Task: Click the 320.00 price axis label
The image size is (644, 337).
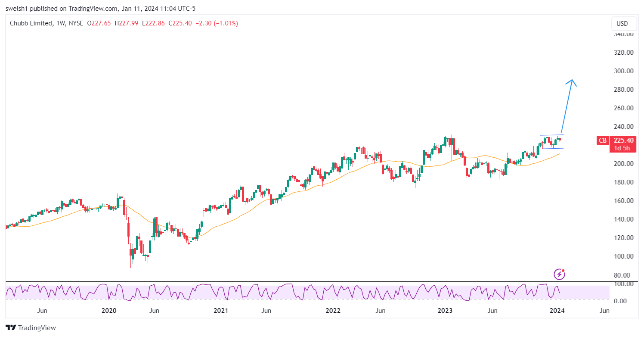Action: click(624, 53)
